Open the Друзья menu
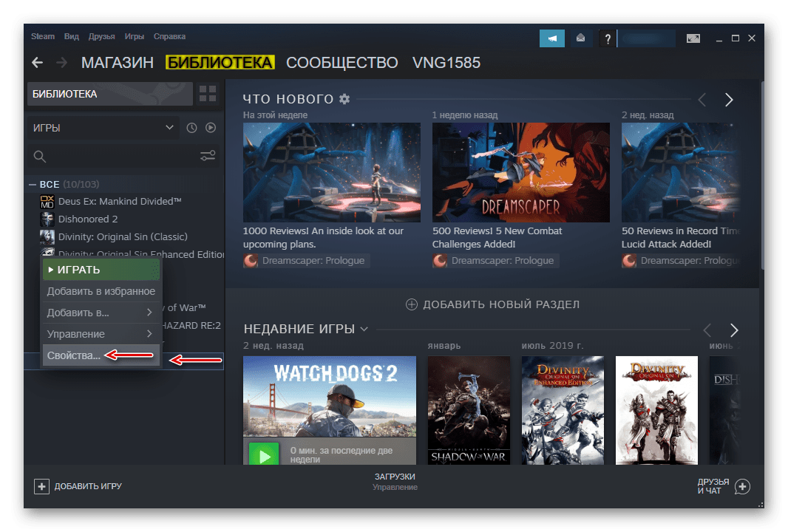788x532 pixels. coord(101,36)
